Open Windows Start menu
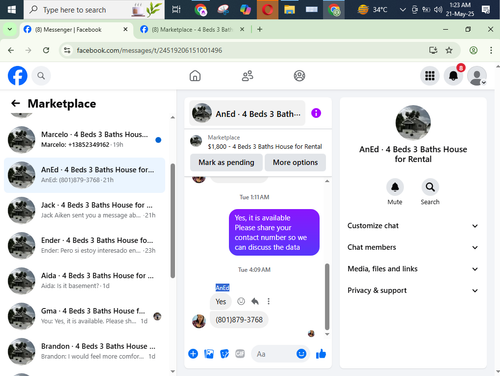 pos(12,10)
